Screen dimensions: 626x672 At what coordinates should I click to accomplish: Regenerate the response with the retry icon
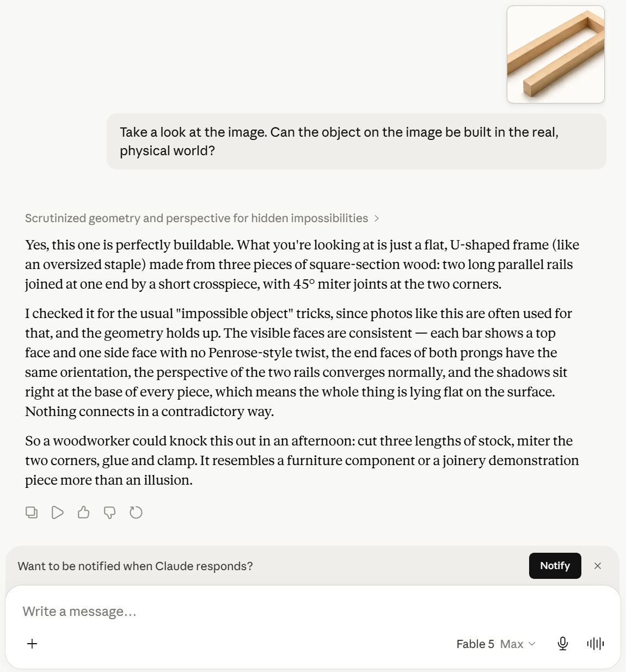click(x=136, y=512)
